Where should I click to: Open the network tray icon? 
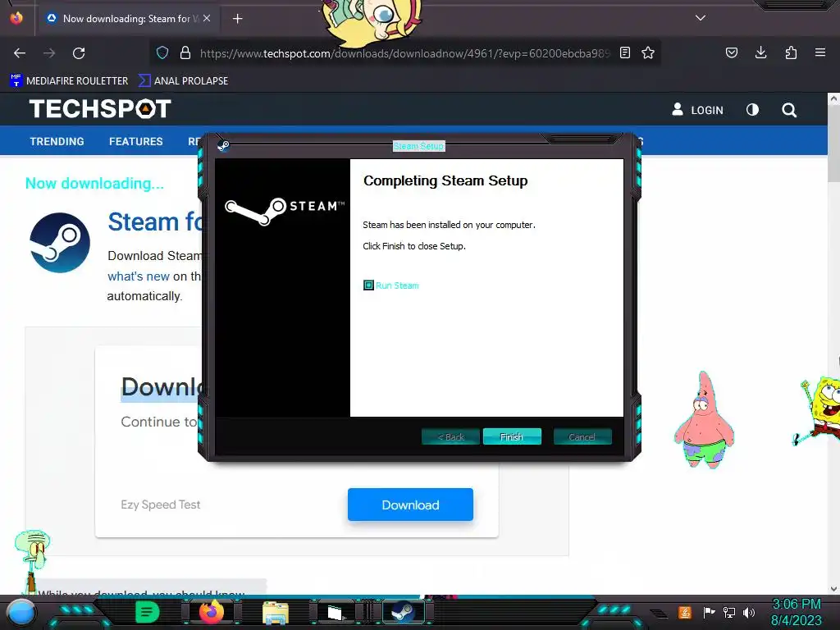pos(729,612)
